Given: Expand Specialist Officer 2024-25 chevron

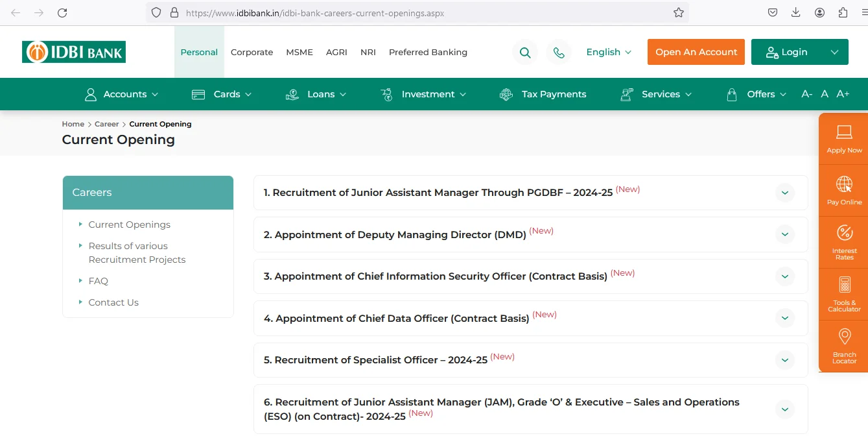Looking at the screenshot, I should click(785, 360).
